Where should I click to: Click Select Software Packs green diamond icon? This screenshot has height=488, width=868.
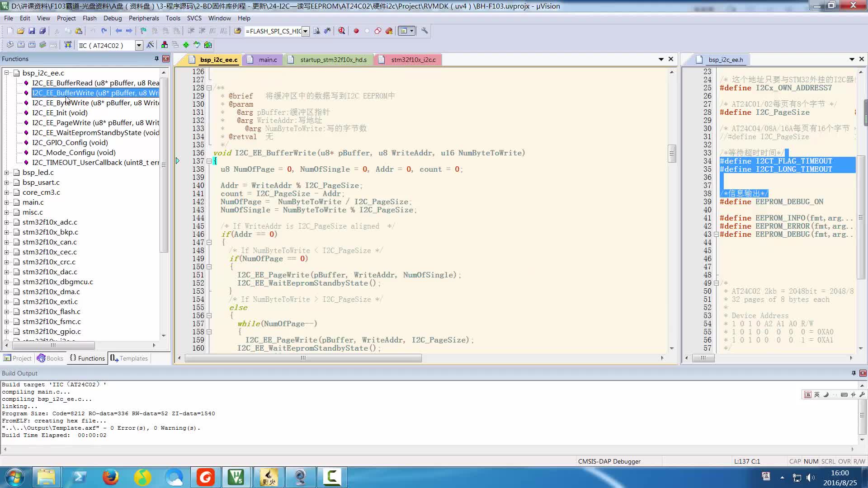tap(186, 45)
